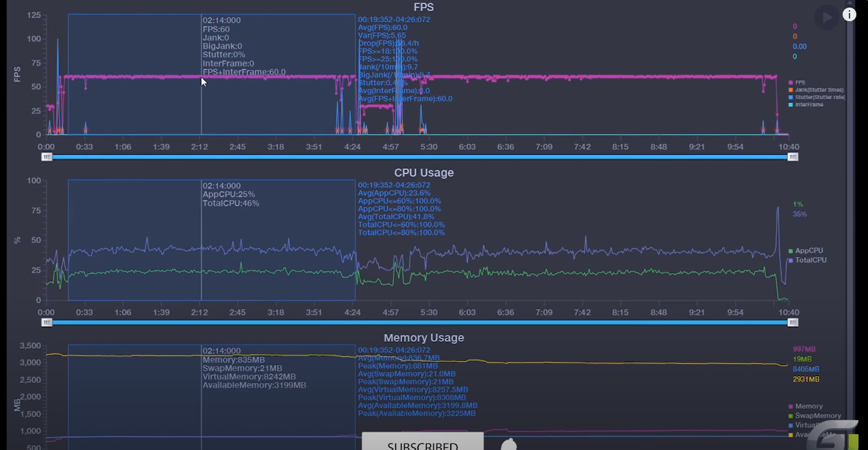868x450 pixels.
Task: Click the left handle of CPU range slider
Action: [47, 322]
